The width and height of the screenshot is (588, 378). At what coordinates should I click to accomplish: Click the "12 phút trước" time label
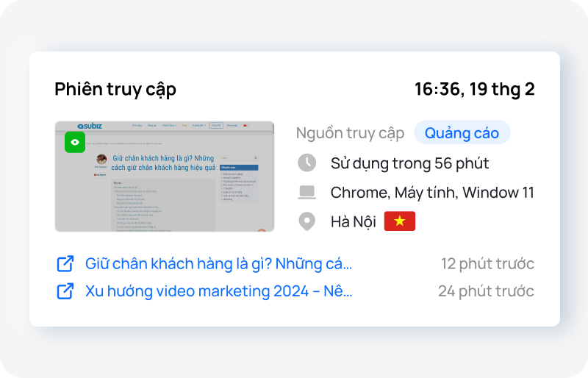pyautogui.click(x=487, y=263)
